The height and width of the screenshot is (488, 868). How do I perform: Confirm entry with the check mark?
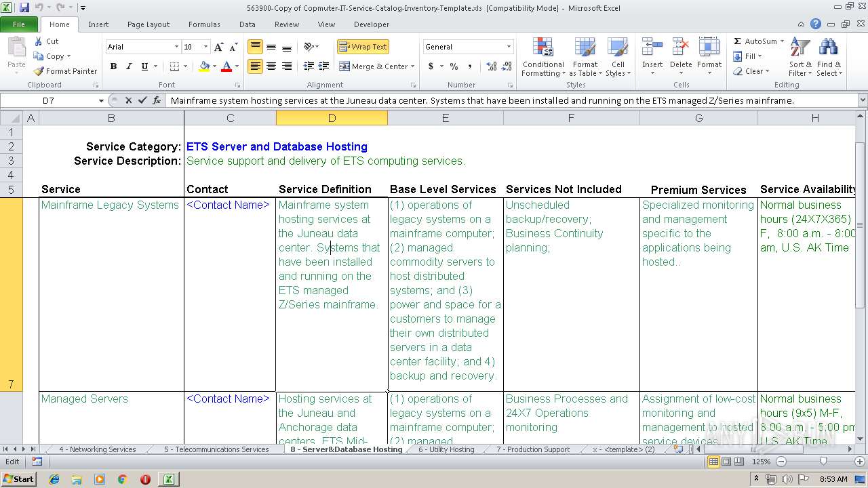[x=142, y=100]
